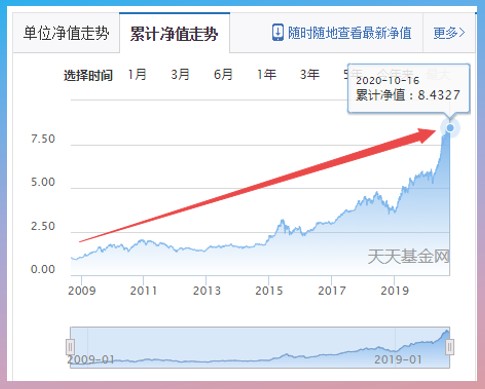Choose the 1年 time range
The width and height of the screenshot is (485, 389).
(x=266, y=74)
